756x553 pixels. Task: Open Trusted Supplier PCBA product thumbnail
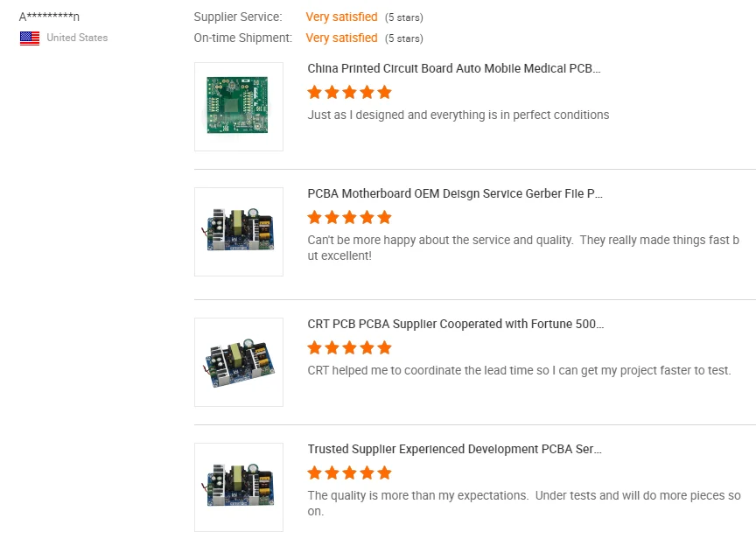pyautogui.click(x=239, y=487)
